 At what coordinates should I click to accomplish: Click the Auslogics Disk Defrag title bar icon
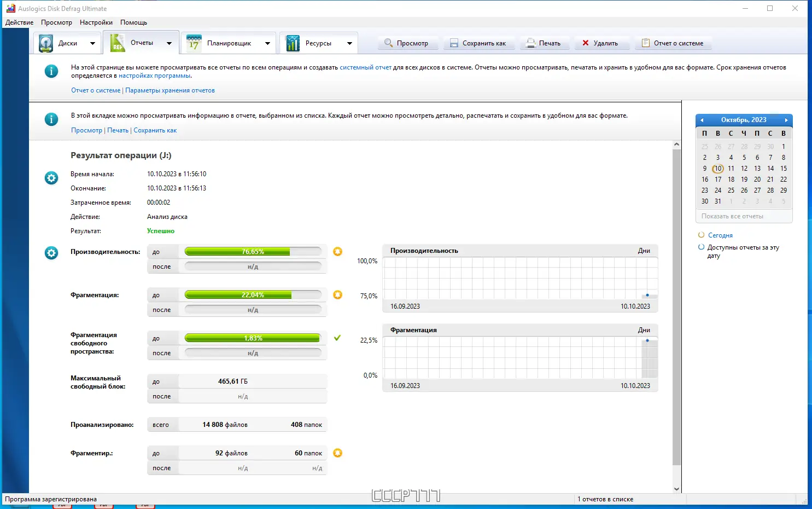10,8
